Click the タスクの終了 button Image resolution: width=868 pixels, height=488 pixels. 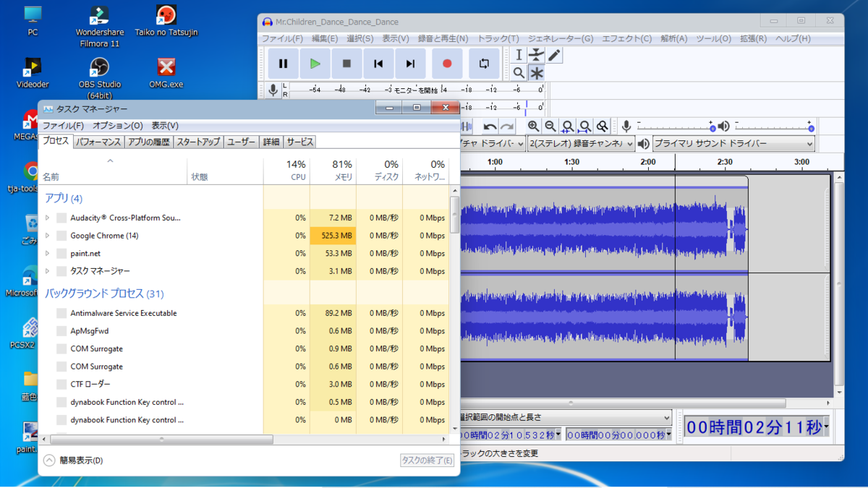point(427,461)
